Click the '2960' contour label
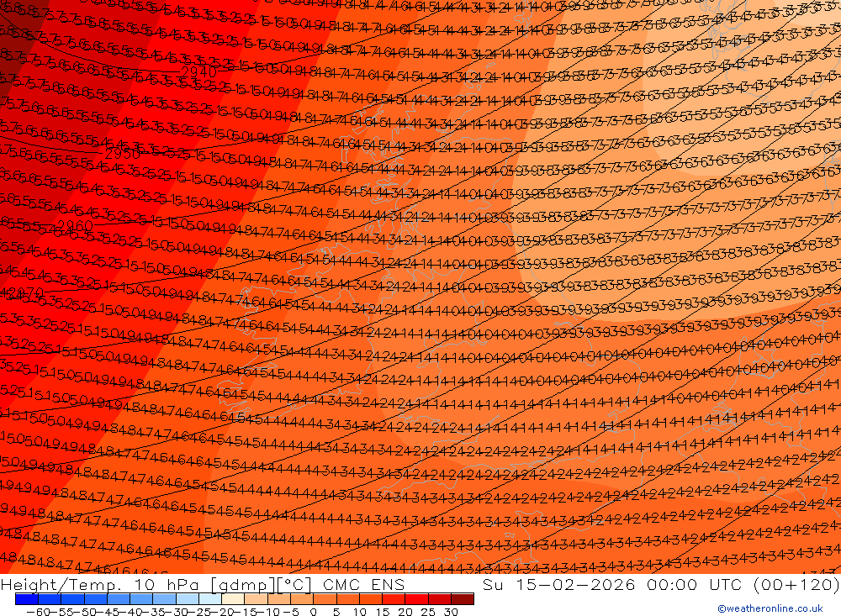Viewport: 841px width, 616px height. 75,226
